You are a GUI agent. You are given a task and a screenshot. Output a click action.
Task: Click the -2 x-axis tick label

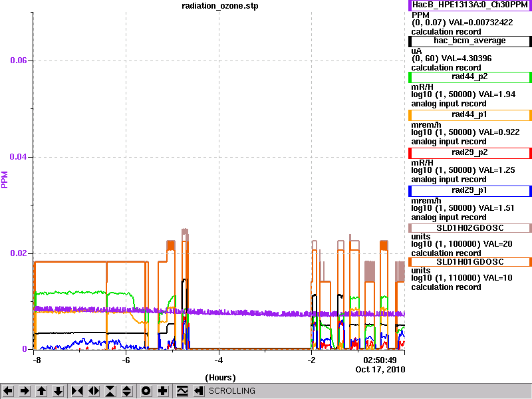[x=311, y=360]
